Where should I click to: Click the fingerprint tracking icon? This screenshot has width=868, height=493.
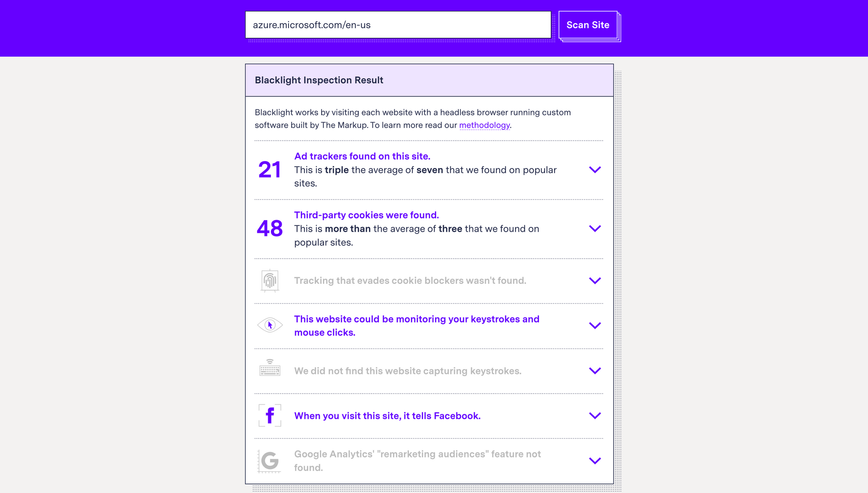(x=270, y=281)
